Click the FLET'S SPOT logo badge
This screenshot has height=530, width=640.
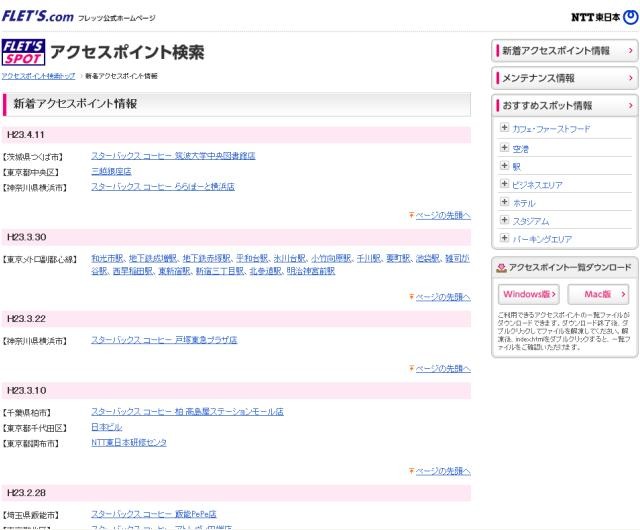(x=23, y=52)
